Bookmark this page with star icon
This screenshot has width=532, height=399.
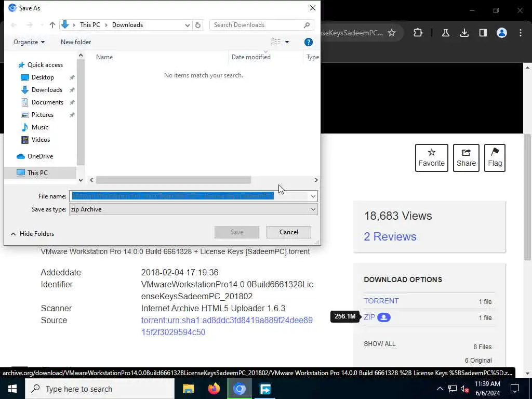pos(392,33)
